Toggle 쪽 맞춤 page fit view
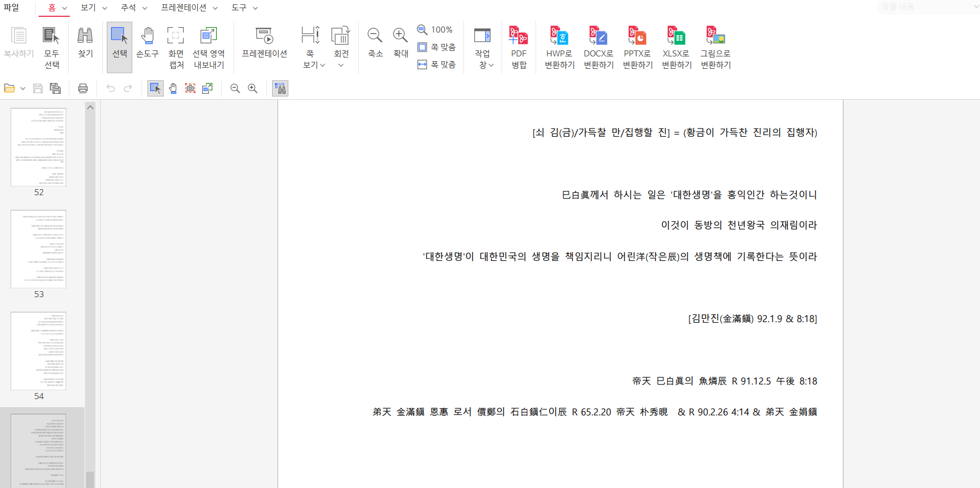Image resolution: width=980 pixels, height=488 pixels. click(437, 47)
